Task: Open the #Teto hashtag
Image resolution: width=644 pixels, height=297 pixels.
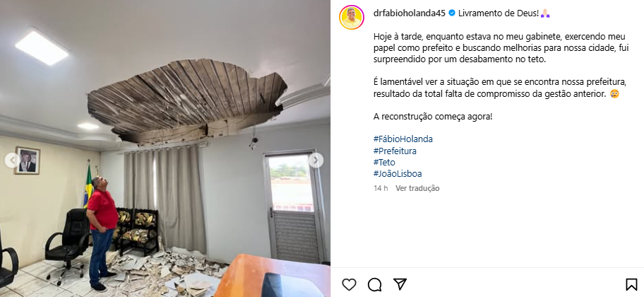Action: (384, 163)
